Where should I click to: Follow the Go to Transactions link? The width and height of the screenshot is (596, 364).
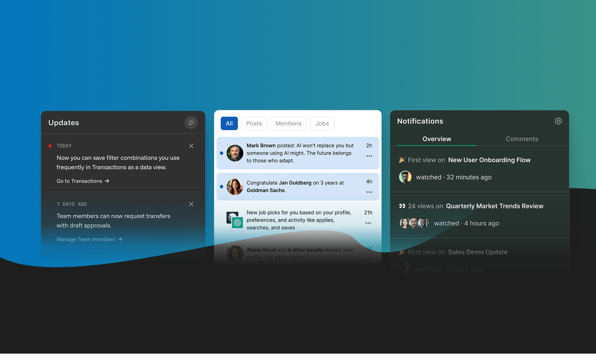[x=83, y=181]
